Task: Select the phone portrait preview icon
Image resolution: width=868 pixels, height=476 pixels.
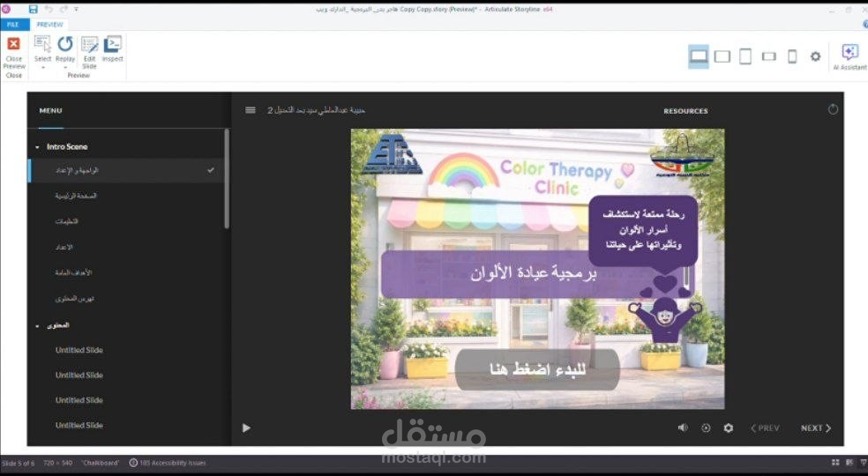Action: [x=792, y=56]
